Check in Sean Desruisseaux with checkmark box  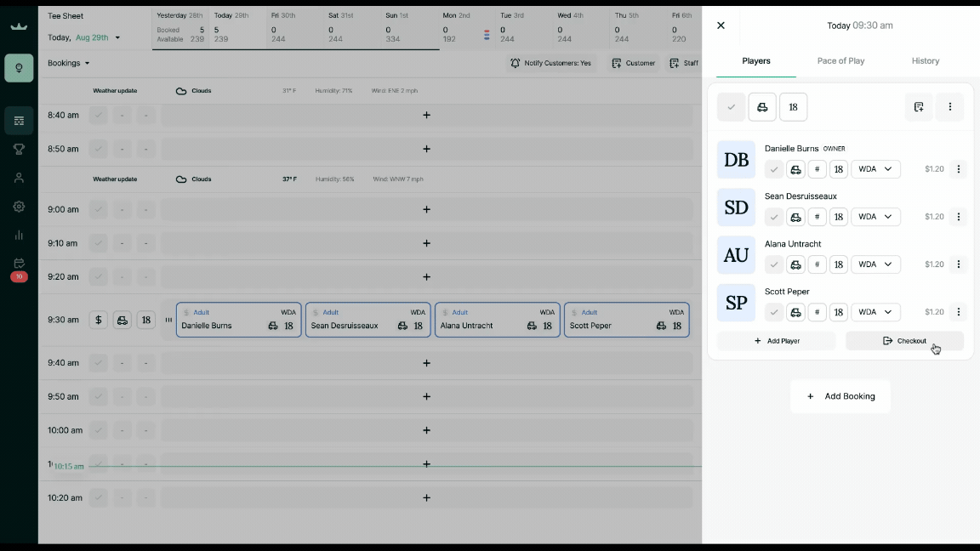point(774,217)
